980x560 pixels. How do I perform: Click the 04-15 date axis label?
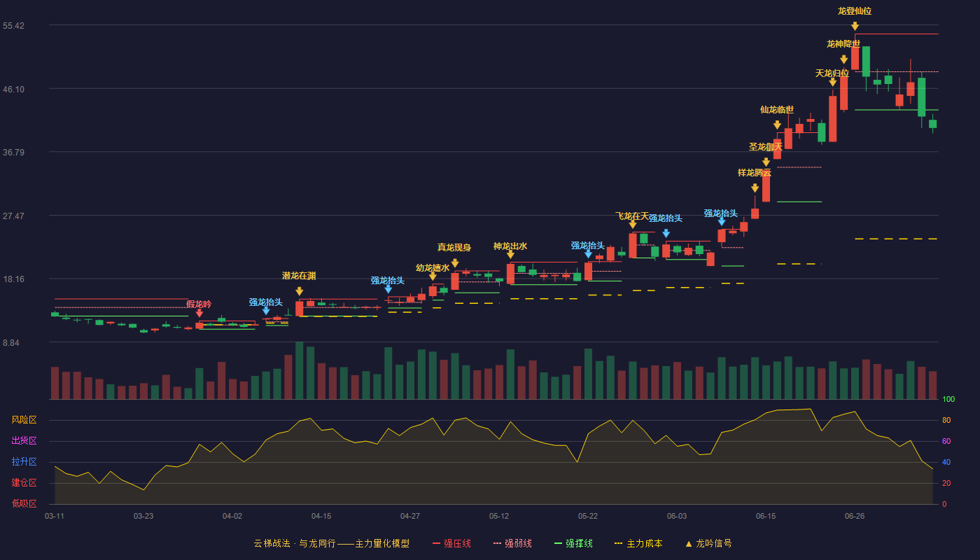pos(321,516)
